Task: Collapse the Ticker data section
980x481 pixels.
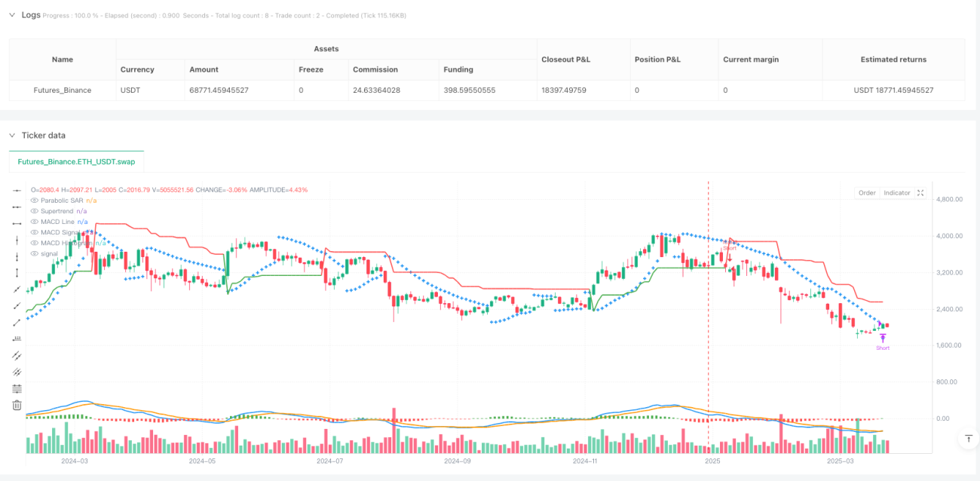Action: 12,136
